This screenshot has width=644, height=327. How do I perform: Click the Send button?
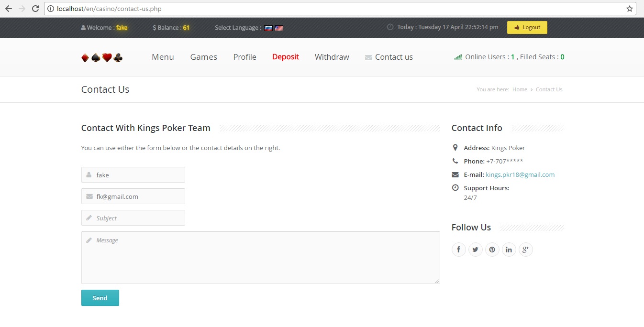100,298
